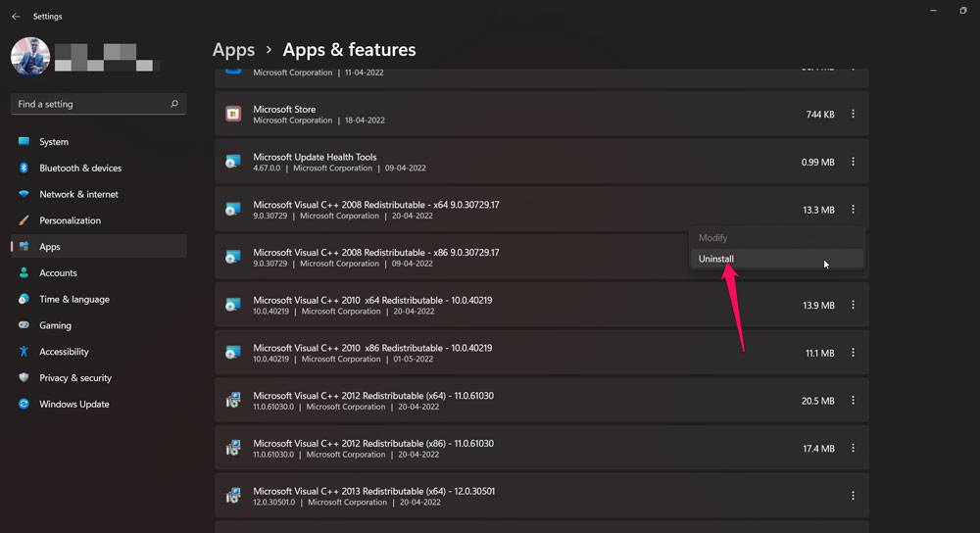Open three-dot menu for Update Health Tools
Image resolution: width=980 pixels, height=533 pixels.
tap(853, 162)
